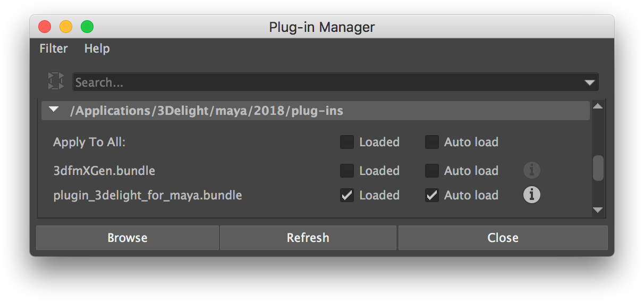The height and width of the screenshot is (301, 644).
Task: Open info for plugin_3delight_for_maya.bundle
Action: [531, 195]
